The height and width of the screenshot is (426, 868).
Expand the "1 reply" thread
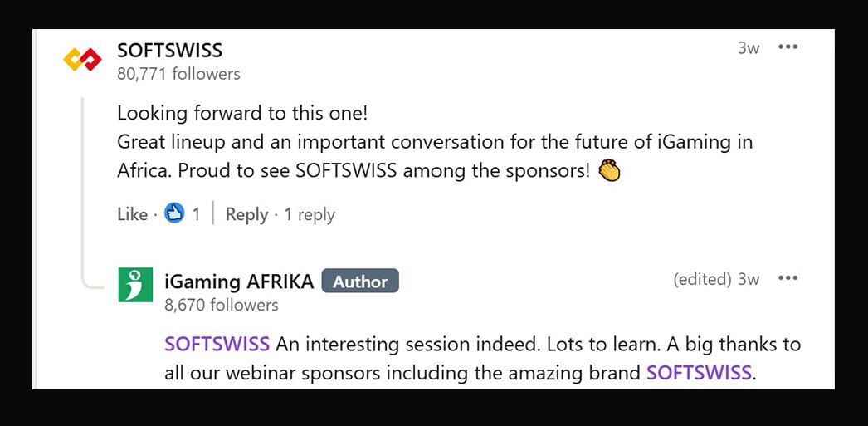pyautogui.click(x=309, y=214)
